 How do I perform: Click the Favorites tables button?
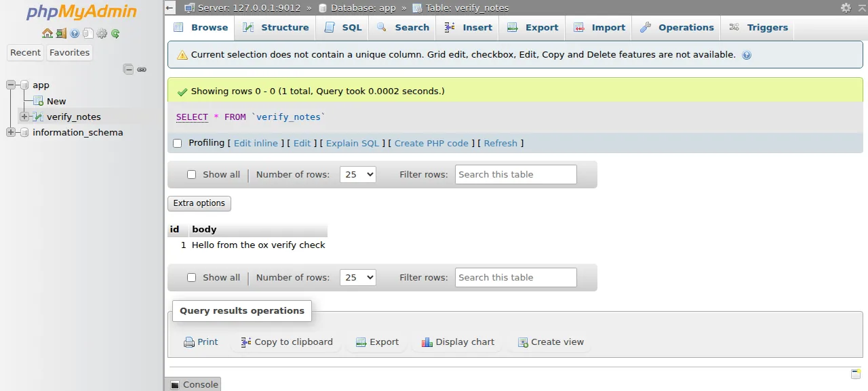69,52
